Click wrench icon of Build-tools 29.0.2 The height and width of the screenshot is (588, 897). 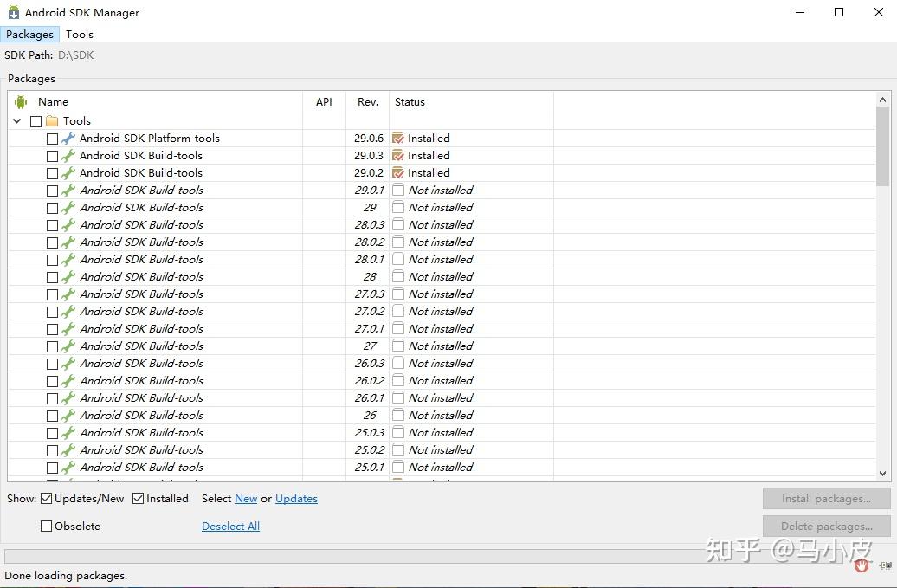pyautogui.click(x=68, y=172)
